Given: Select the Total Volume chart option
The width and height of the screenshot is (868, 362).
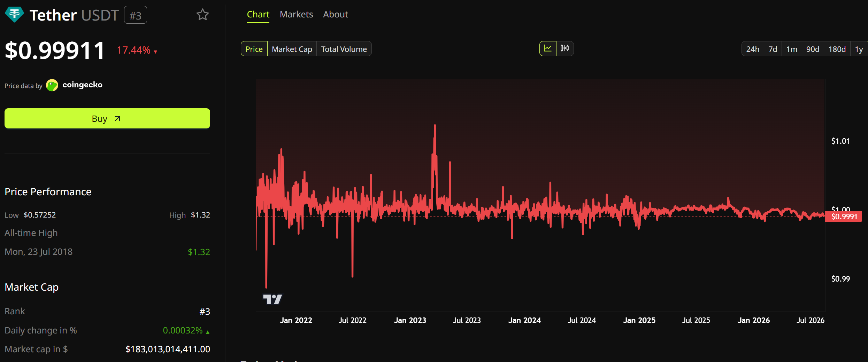Looking at the screenshot, I should (x=344, y=49).
